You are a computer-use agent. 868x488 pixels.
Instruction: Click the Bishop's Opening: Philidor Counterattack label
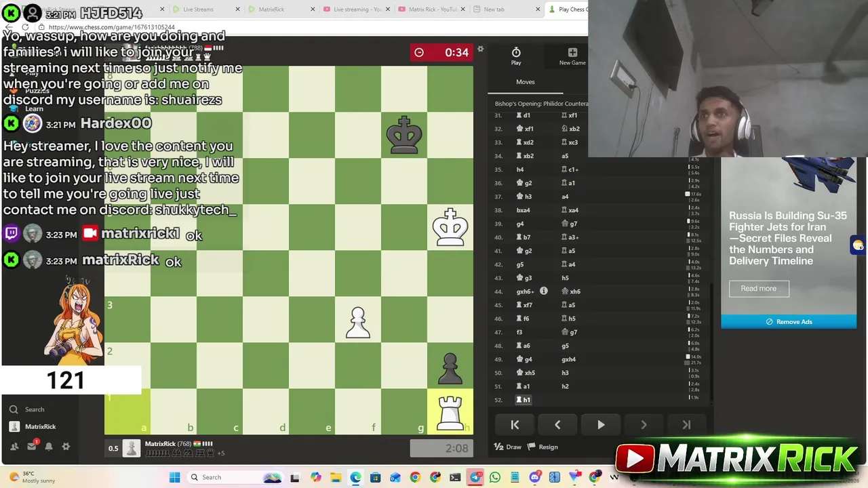541,104
